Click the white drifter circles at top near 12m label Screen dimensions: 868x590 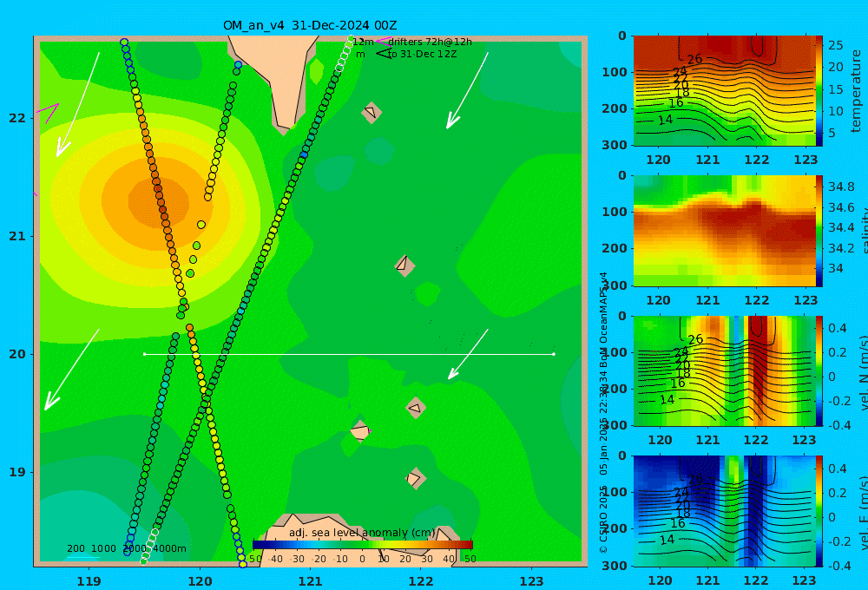click(345, 53)
